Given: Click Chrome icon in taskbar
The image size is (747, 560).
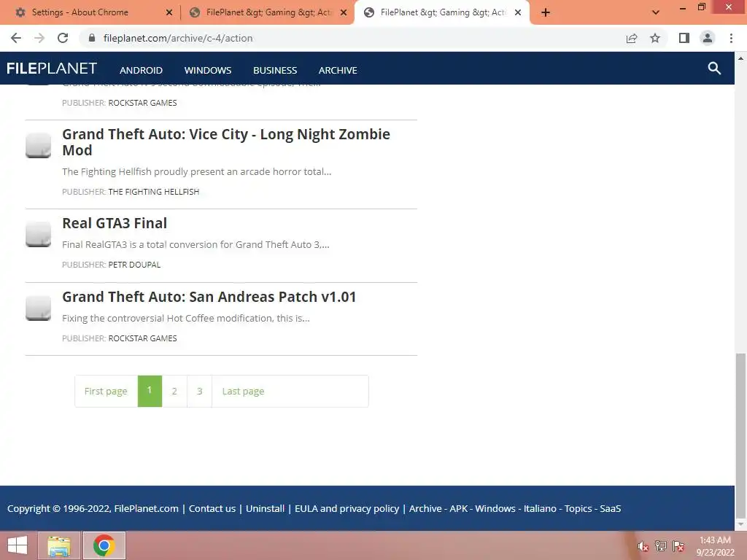Looking at the screenshot, I should click(x=104, y=545).
